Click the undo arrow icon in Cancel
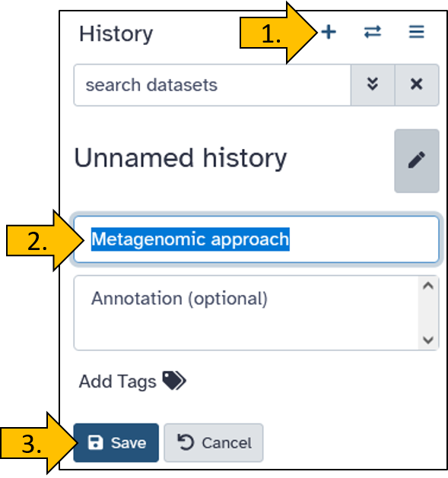 (x=186, y=442)
